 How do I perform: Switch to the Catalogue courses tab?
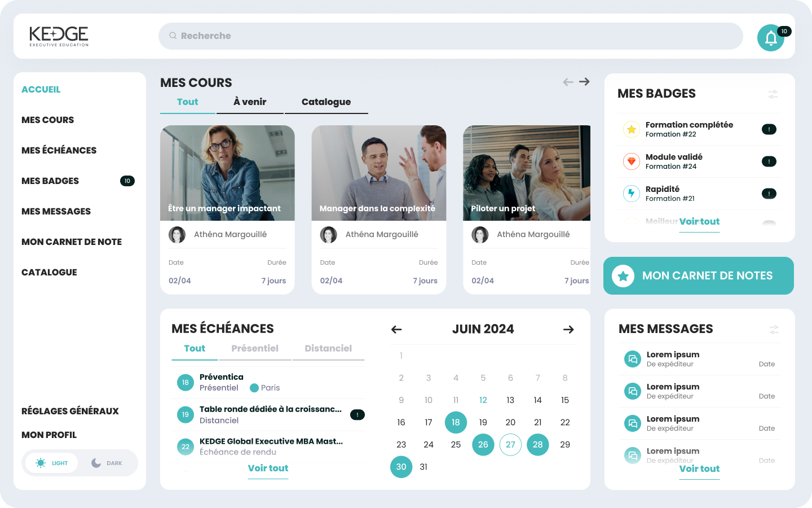pos(326,102)
